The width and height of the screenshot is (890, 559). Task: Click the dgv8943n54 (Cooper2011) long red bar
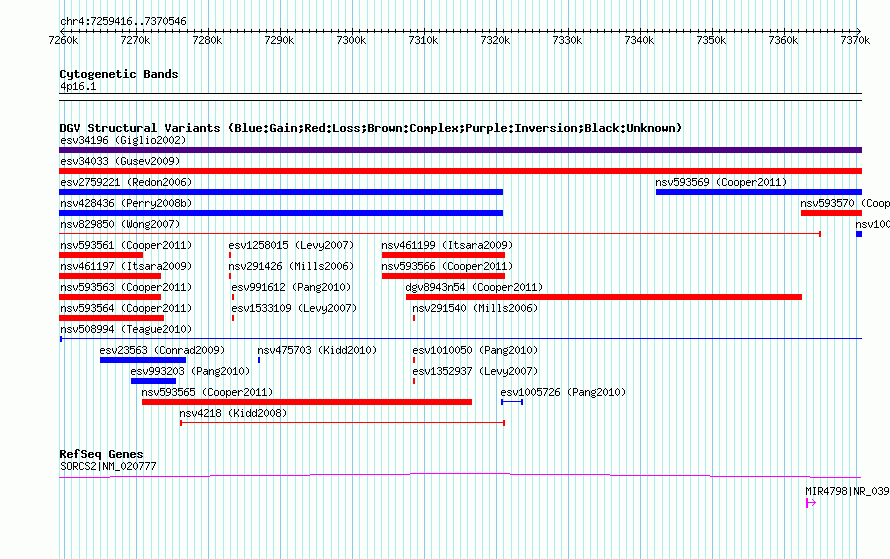click(x=604, y=297)
